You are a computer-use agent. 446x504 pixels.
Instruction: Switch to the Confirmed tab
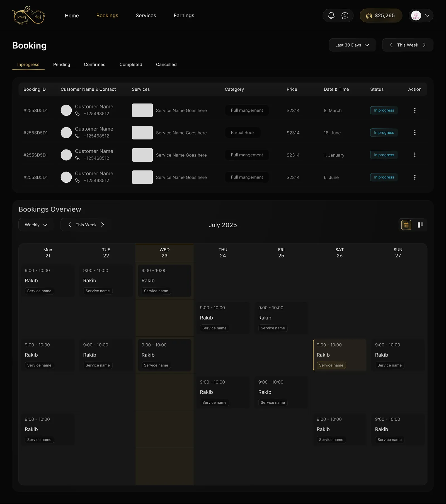point(95,64)
